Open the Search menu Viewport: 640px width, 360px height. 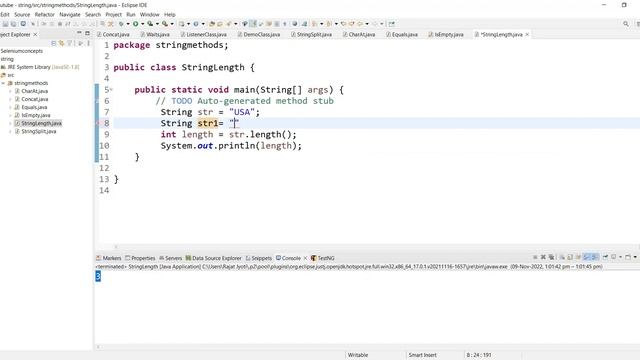93,14
